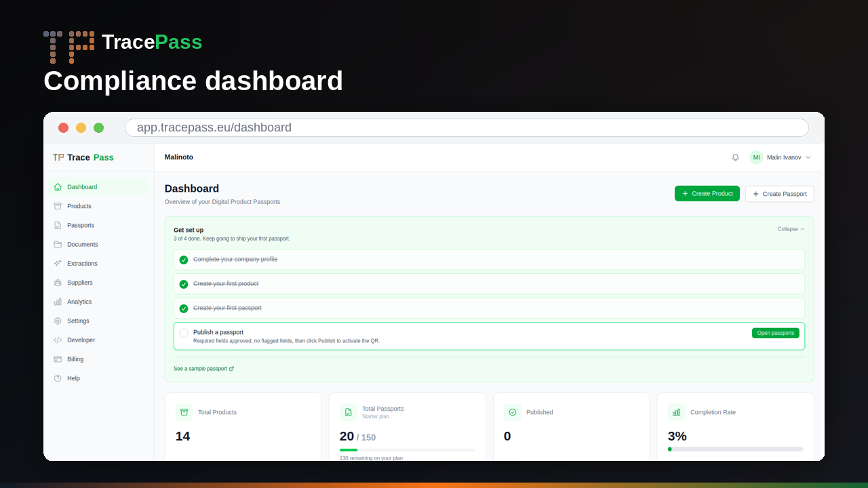Open notifications bell
The height and width of the screenshot is (488, 868).
(735, 157)
